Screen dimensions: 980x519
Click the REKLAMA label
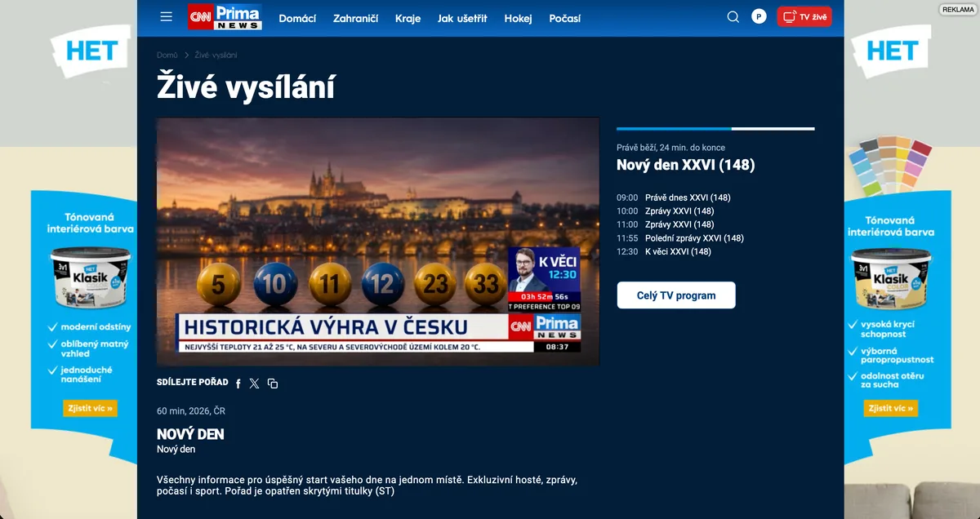tap(958, 10)
